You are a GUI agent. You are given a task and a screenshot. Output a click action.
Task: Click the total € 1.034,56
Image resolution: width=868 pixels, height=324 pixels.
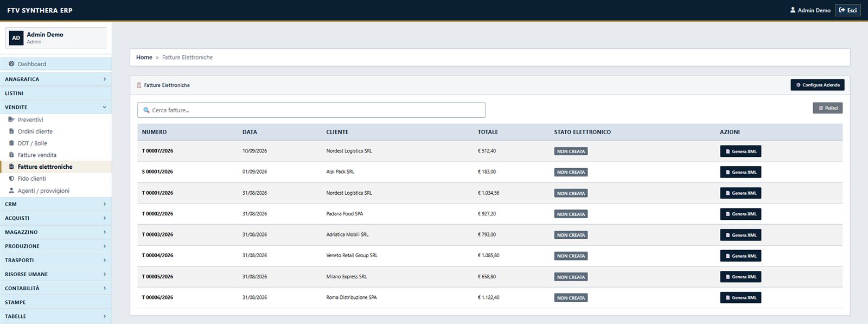click(488, 193)
